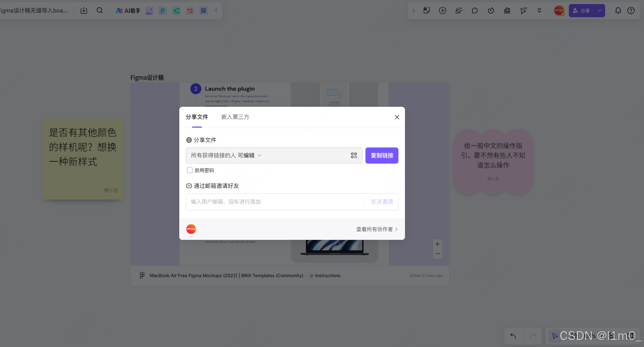
Task: Select the pink cloud note about 中文的操作指引
Action: coord(493,161)
